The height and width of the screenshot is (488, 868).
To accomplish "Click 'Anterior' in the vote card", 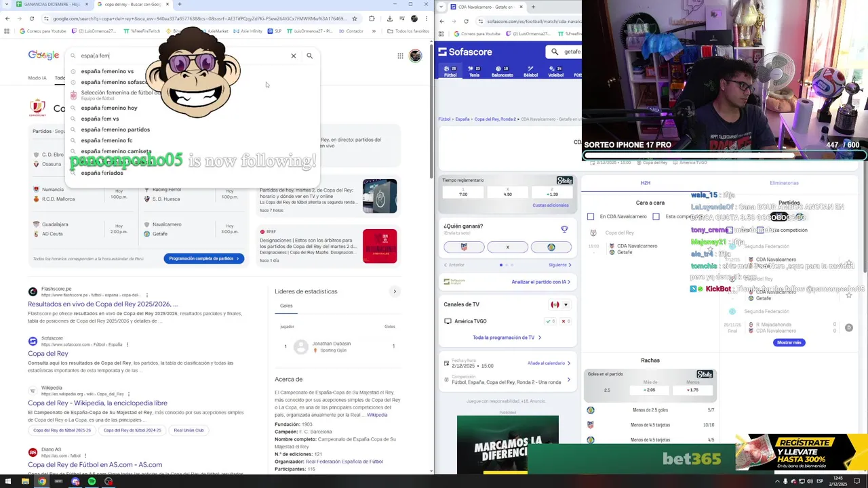I will click(454, 265).
